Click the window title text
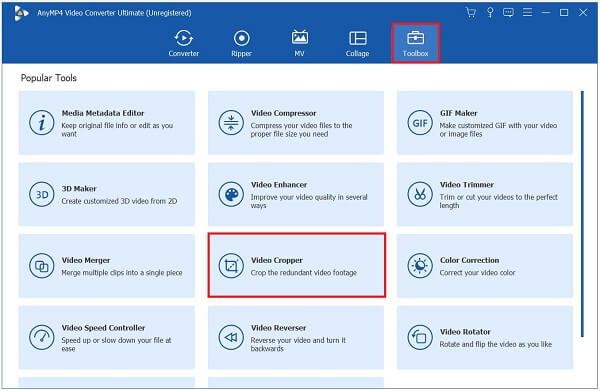Viewport: 600px width, 391px height. (114, 13)
